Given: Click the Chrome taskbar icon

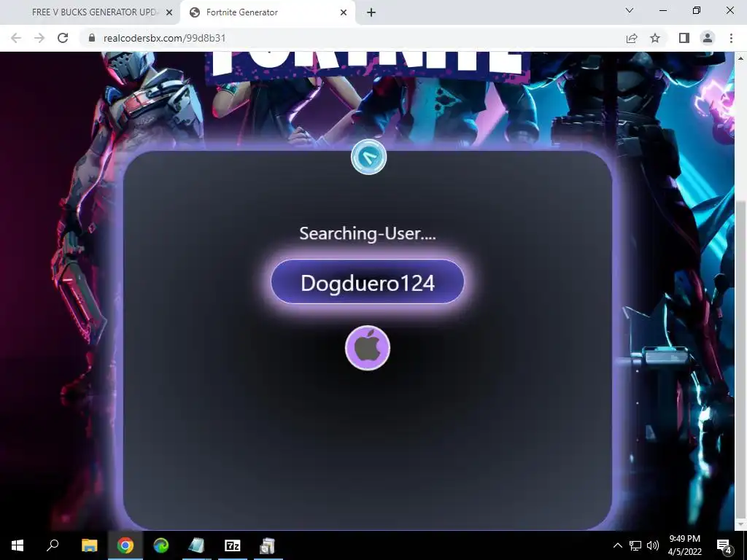Looking at the screenshot, I should point(125,545).
